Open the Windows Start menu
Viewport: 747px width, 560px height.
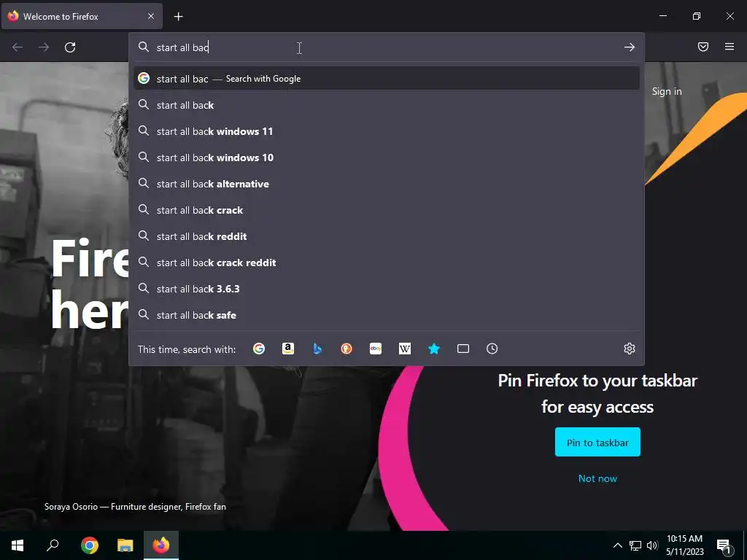point(18,545)
